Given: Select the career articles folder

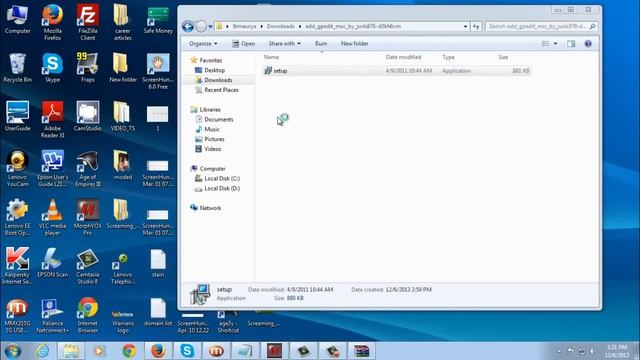Looking at the screenshot, I should 122,22.
